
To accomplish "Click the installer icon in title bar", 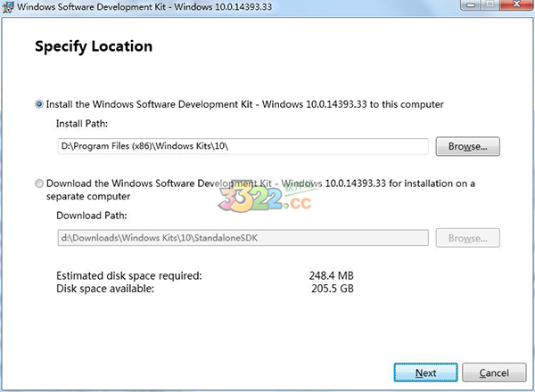I will [x=7, y=7].
